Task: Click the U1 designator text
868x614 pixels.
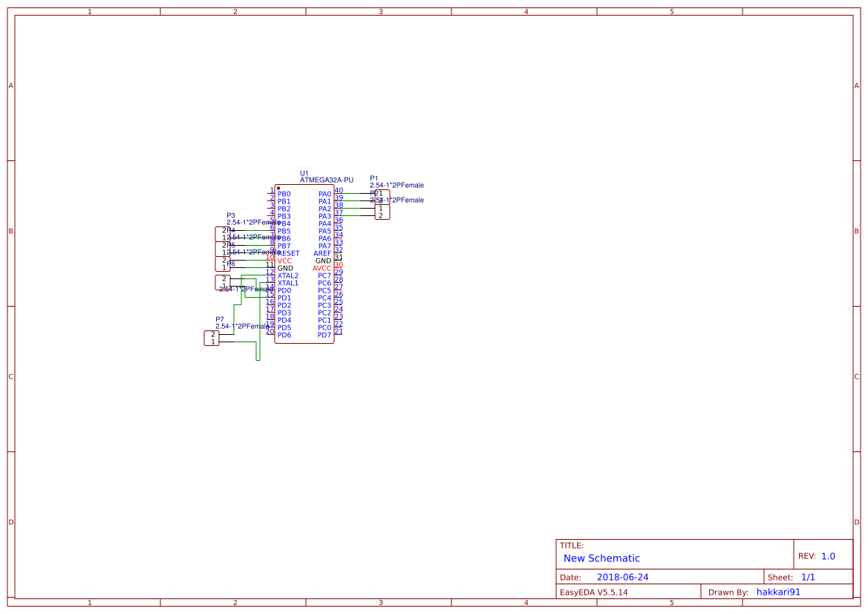Action: pyautogui.click(x=304, y=173)
